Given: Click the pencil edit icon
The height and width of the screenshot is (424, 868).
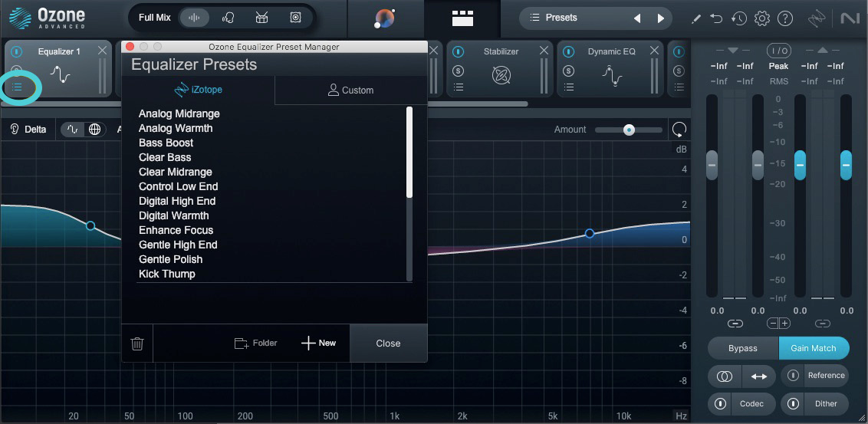Looking at the screenshot, I should point(696,19).
